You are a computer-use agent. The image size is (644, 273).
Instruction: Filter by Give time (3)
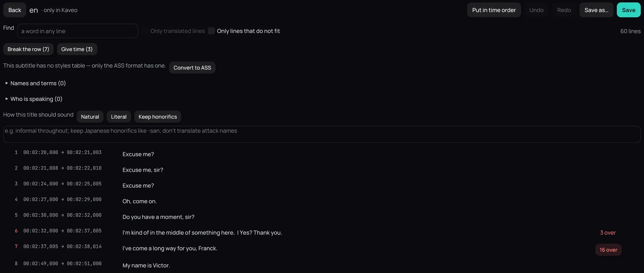coord(77,49)
